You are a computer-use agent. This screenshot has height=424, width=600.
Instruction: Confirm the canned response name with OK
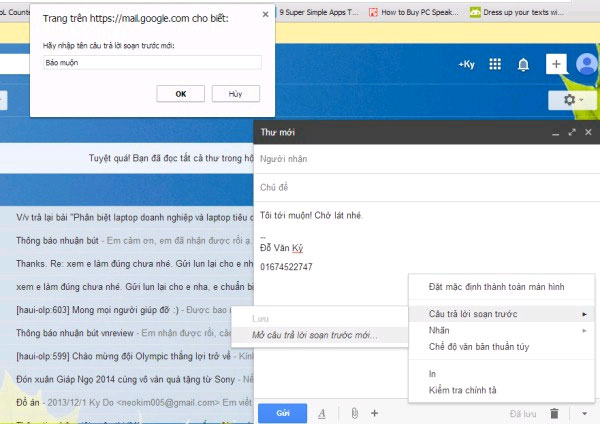[x=181, y=94]
